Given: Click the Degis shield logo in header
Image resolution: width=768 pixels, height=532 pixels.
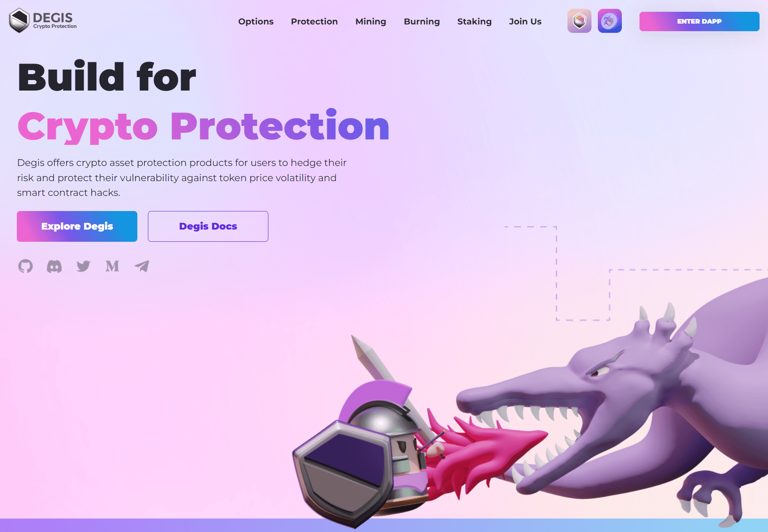Looking at the screenshot, I should (19, 20).
